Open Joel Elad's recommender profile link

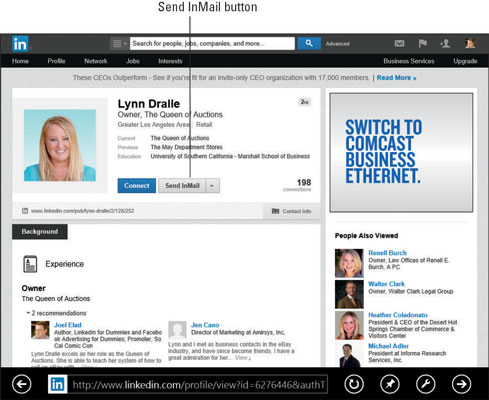tap(68, 325)
